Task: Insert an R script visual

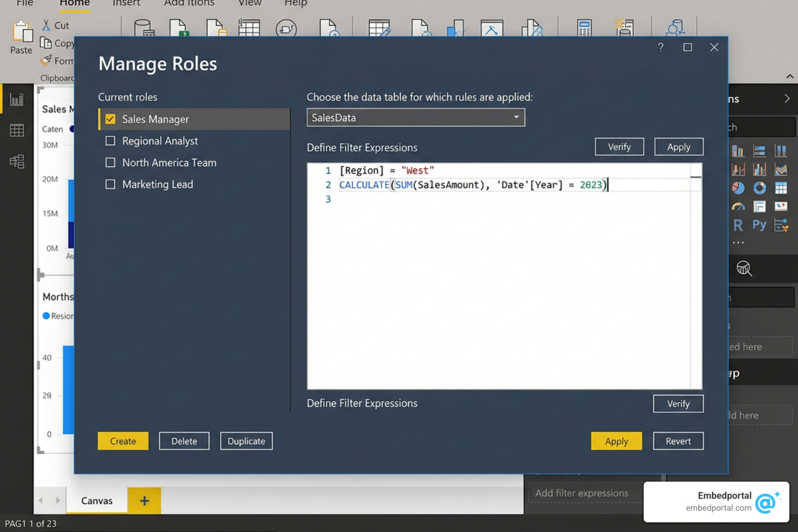Action: point(738,225)
